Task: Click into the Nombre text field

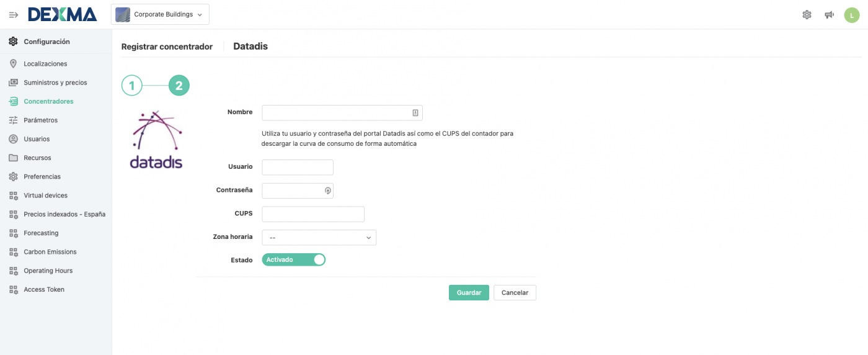Action: tap(342, 112)
